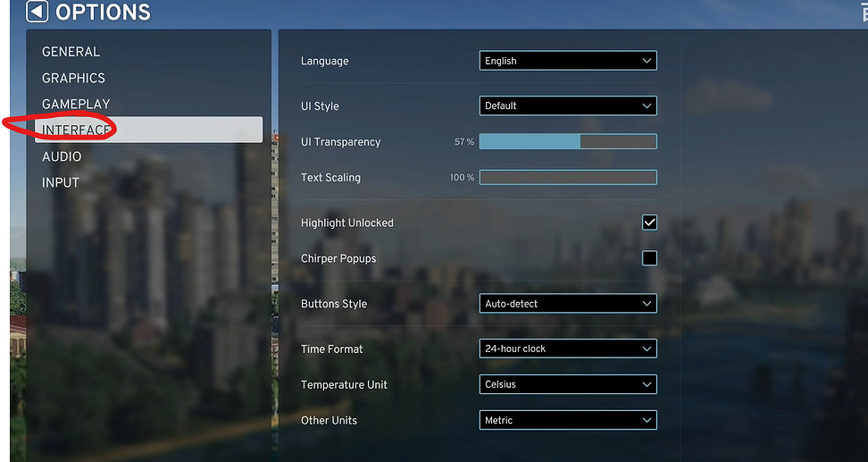Image resolution: width=868 pixels, height=462 pixels.
Task: Open the UI Style dropdown
Action: pyautogui.click(x=567, y=105)
